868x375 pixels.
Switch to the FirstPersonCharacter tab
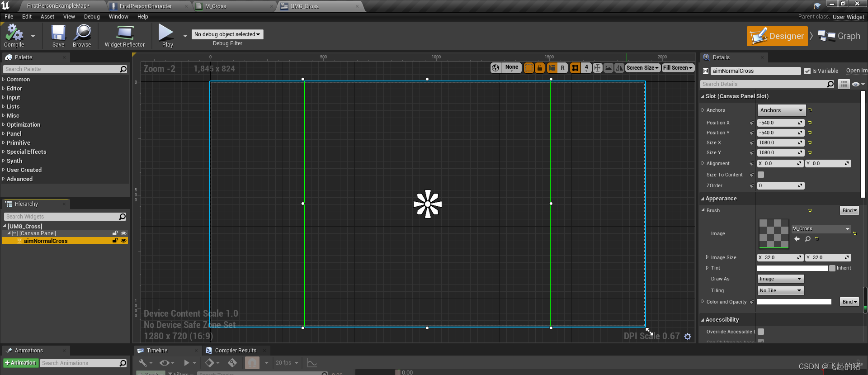[146, 6]
